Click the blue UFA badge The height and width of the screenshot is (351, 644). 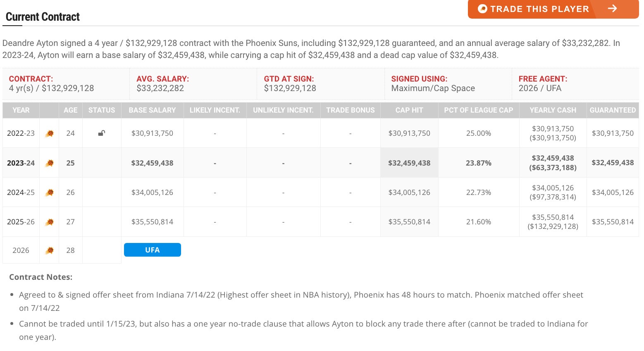(152, 250)
